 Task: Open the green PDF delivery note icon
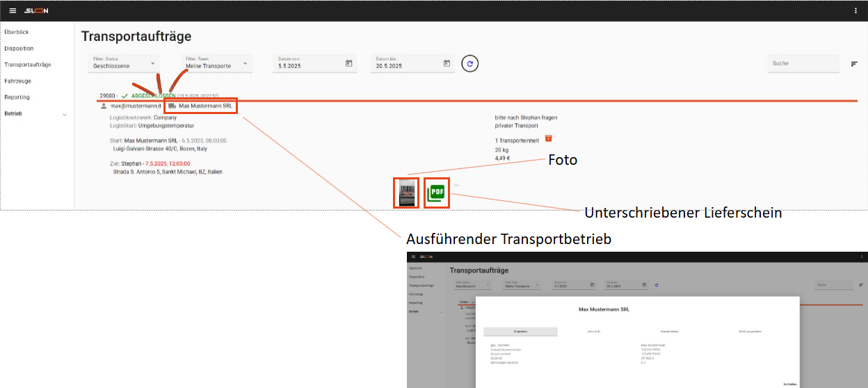coord(436,193)
